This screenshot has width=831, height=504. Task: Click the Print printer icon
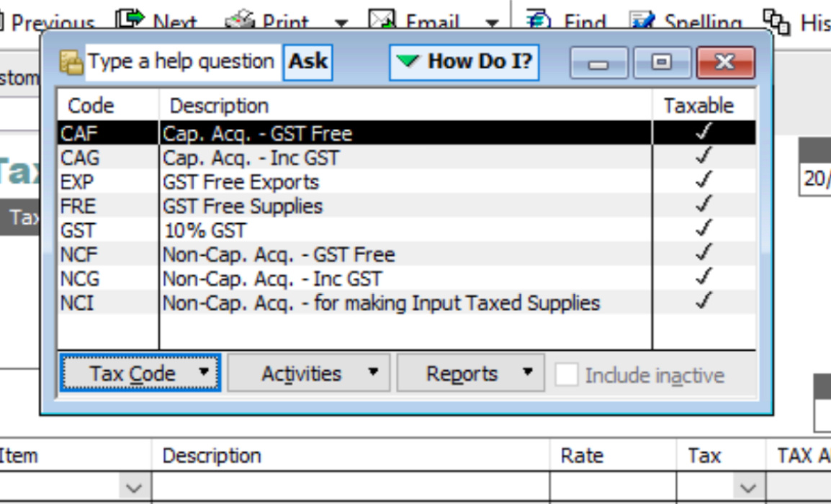tap(240, 19)
